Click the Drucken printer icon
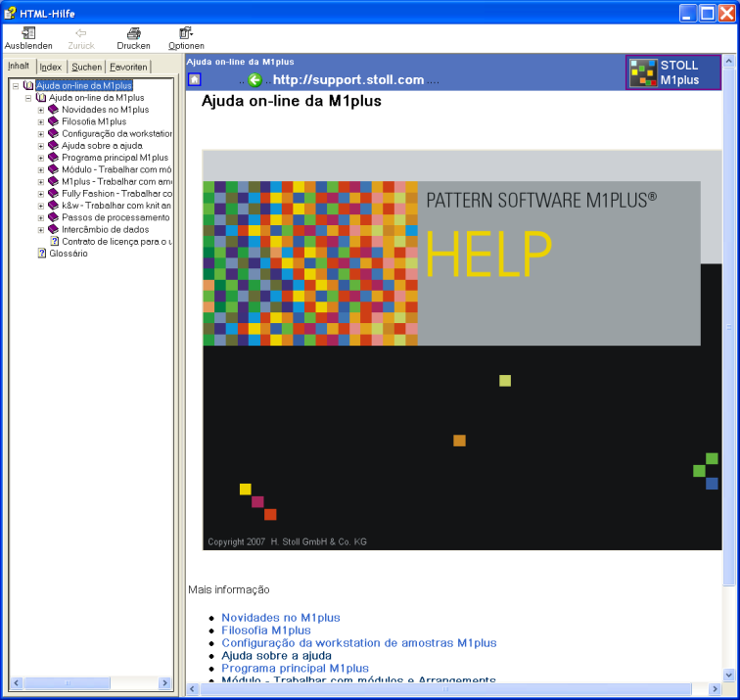Viewport: 740px width, 700px height. click(x=133, y=33)
